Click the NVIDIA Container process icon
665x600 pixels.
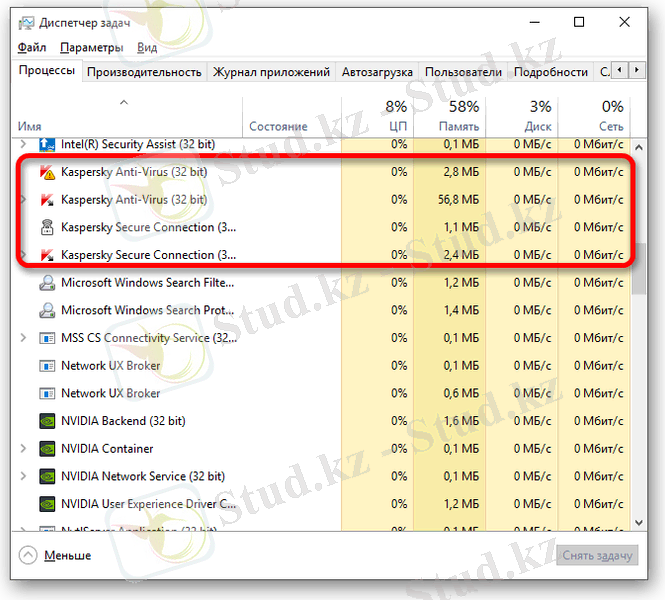[47, 449]
